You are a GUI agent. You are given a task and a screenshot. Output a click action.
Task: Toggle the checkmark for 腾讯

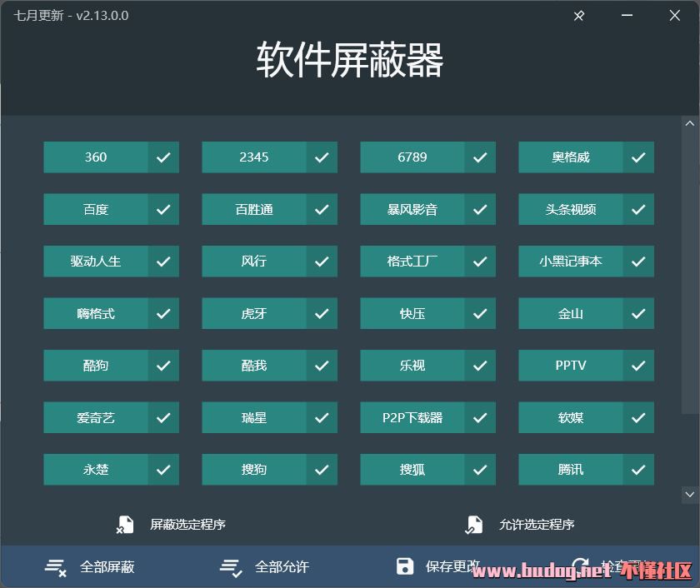pos(639,470)
